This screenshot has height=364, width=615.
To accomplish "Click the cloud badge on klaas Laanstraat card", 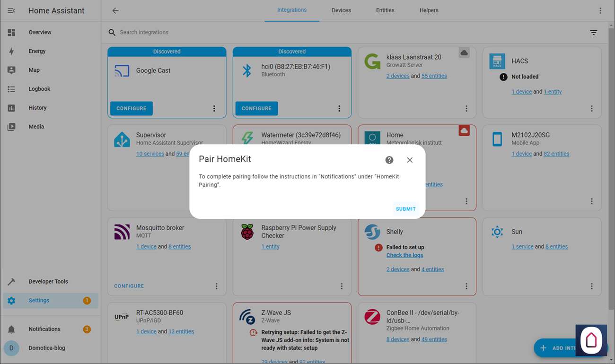I will pyautogui.click(x=464, y=53).
